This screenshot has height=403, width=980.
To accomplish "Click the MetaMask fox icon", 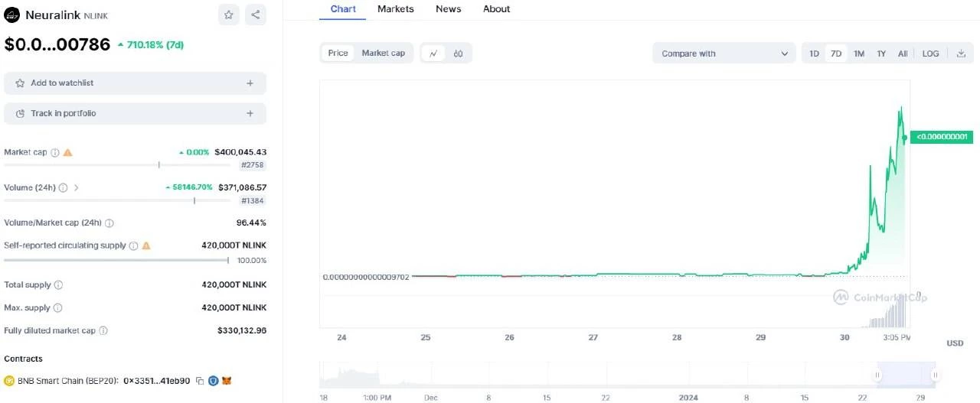I will click(227, 380).
